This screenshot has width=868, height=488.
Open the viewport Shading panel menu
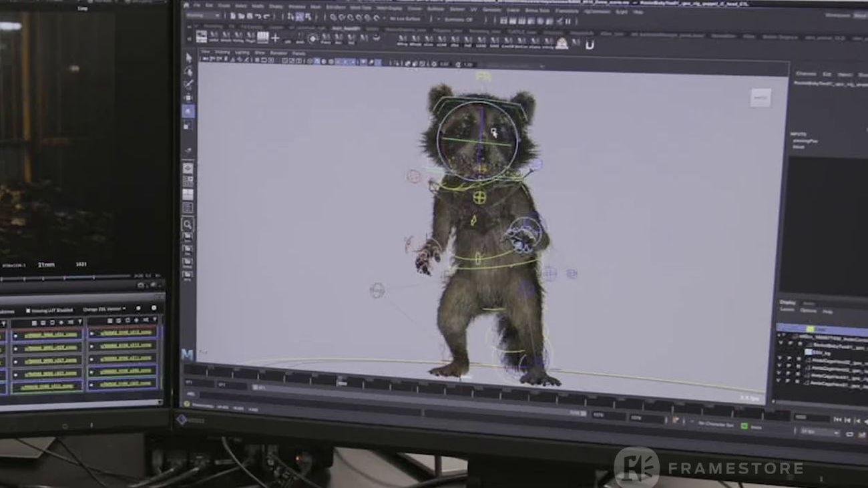222,53
